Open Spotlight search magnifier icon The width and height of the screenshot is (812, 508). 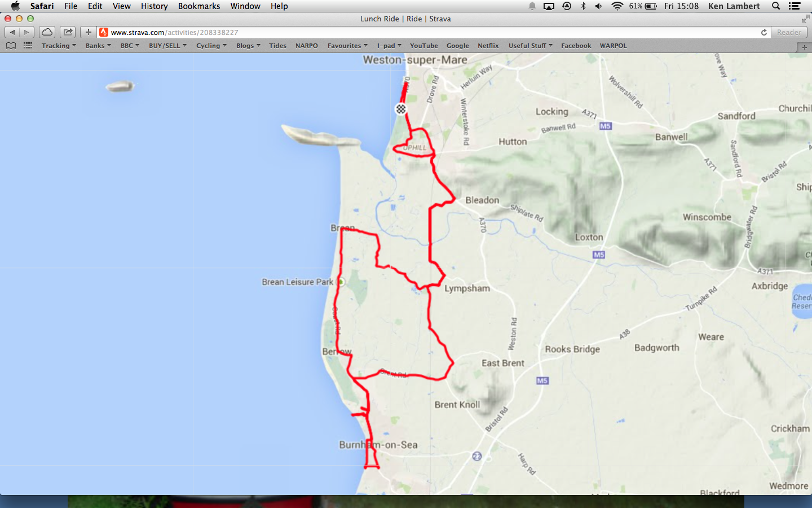pyautogui.click(x=776, y=6)
